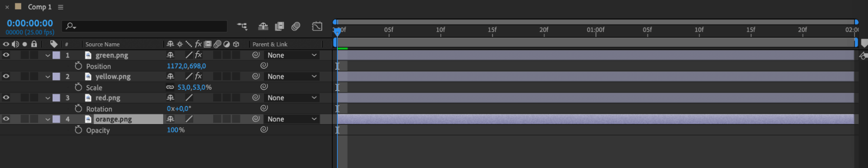Screen dimensions: 868x168
Task: Select the Comp 1 timeline tab
Action: coord(40,7)
